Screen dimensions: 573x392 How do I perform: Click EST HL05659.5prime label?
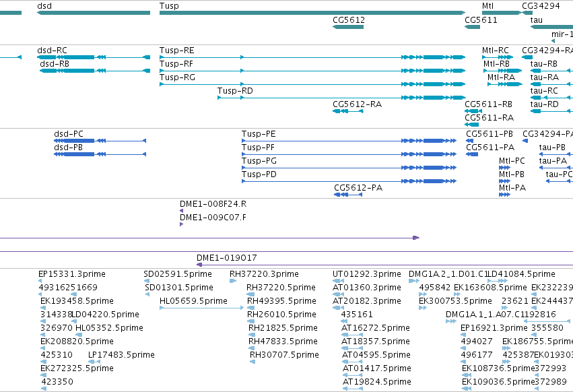coord(193,301)
